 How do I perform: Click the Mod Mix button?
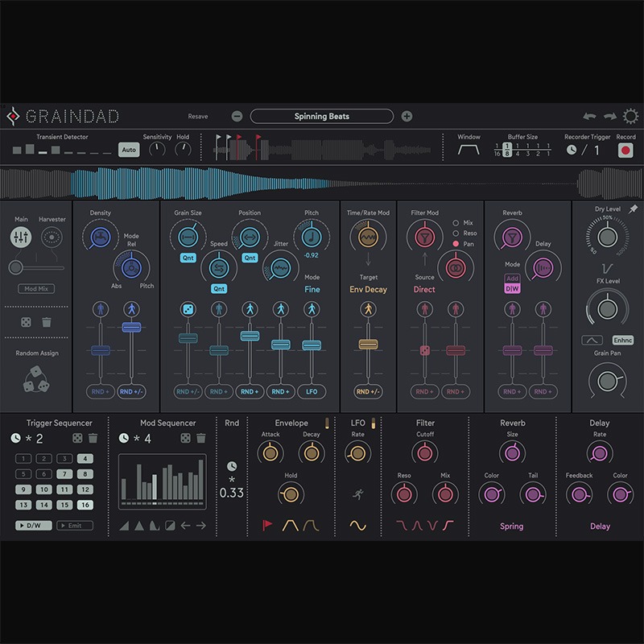click(36, 289)
